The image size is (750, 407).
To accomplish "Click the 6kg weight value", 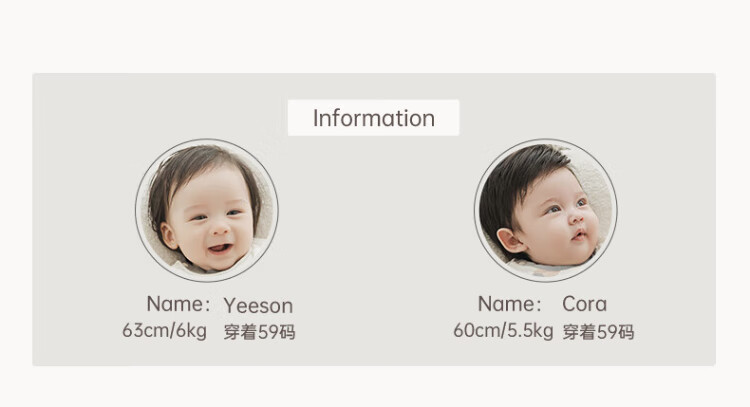I will tap(190, 331).
